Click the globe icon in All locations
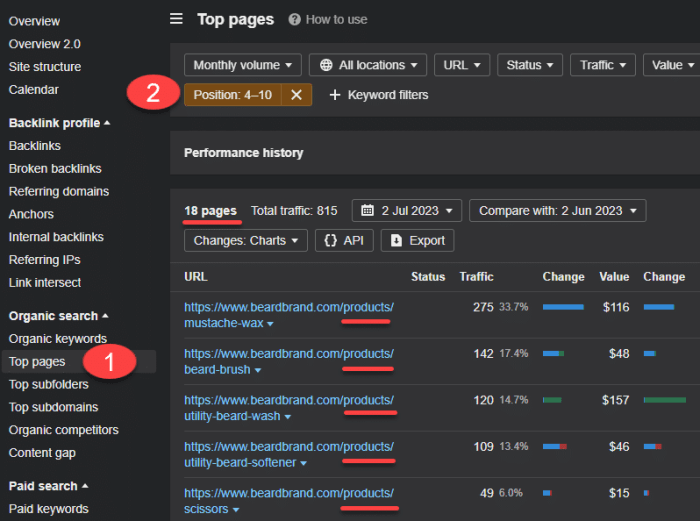The width and height of the screenshot is (700, 521). [326, 65]
